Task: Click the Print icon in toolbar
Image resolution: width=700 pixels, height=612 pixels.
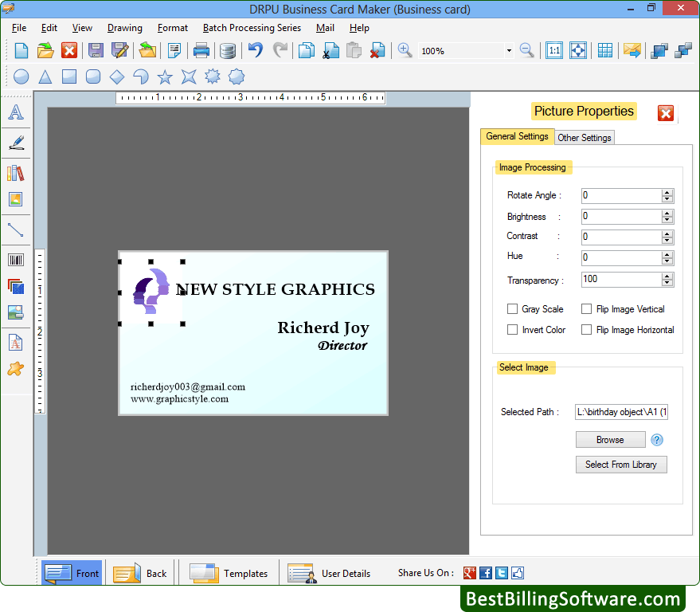Action: 201,50
